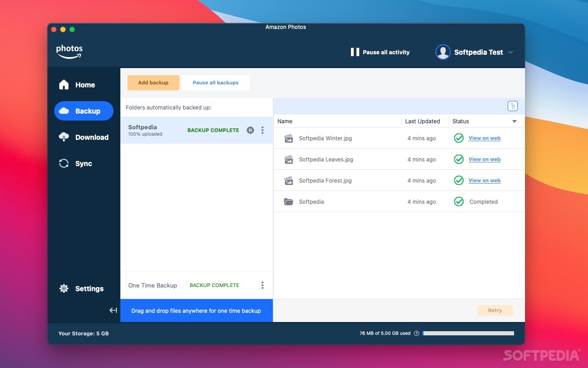Click the Amazon Photos window title
Viewport: 588px width, 368px height.
click(x=286, y=27)
